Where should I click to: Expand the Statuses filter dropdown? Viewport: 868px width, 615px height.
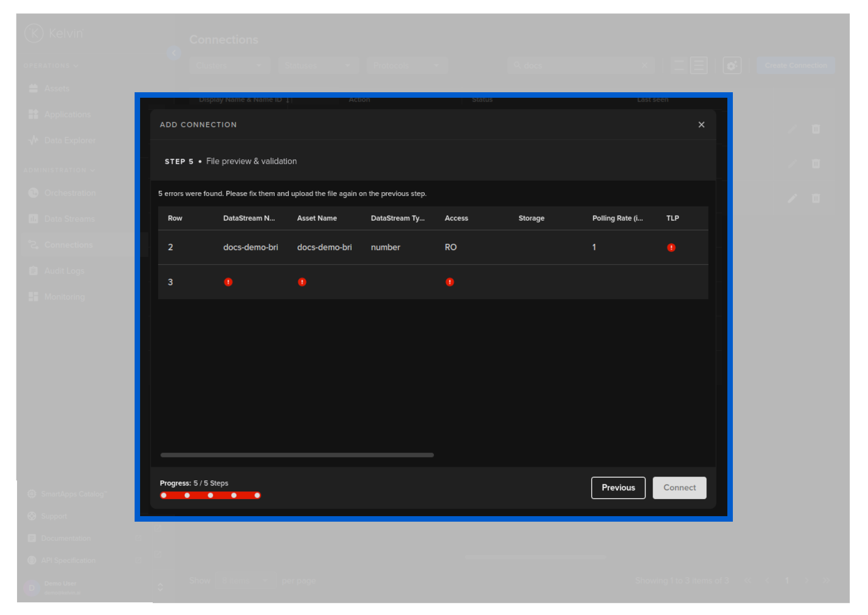tap(318, 65)
